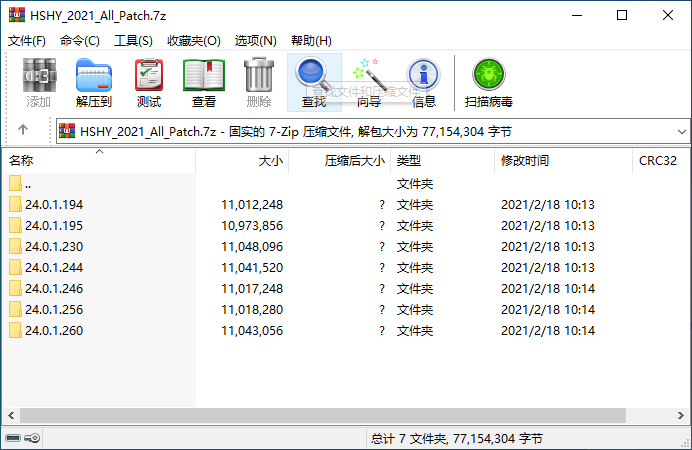Select the 24.0.1.256 folder icon
This screenshot has width=692, height=450.
point(15,309)
